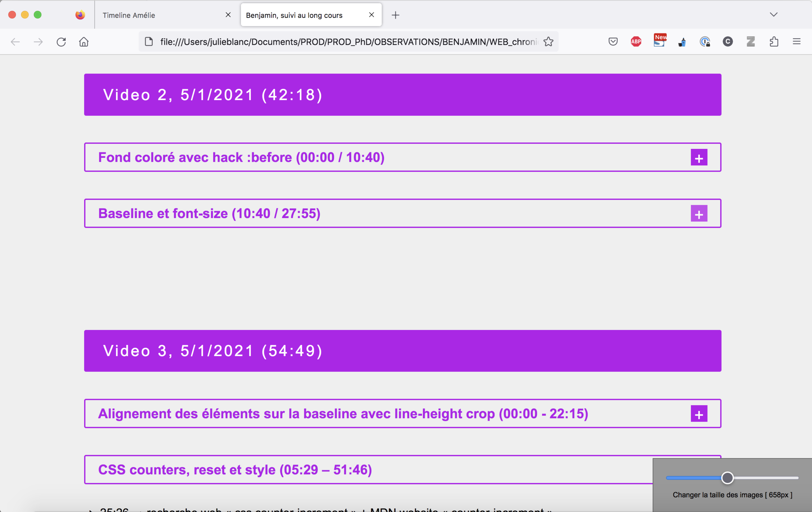Select the 'Benjamin, suivi au long cours' tab

click(301, 15)
